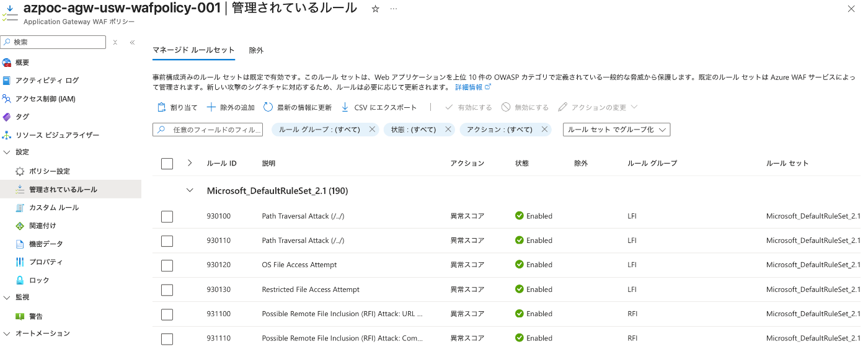Export rules with CSV にエクスポート
The image size is (868, 349).
click(379, 107)
